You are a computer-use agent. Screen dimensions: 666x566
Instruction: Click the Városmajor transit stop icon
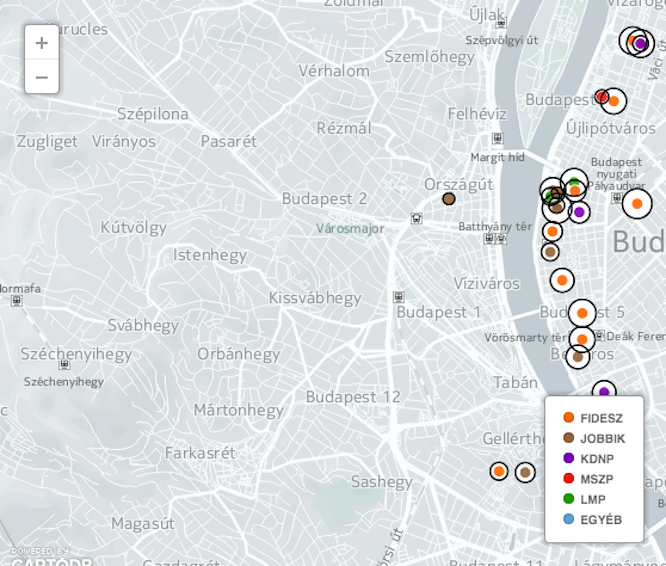click(416, 218)
